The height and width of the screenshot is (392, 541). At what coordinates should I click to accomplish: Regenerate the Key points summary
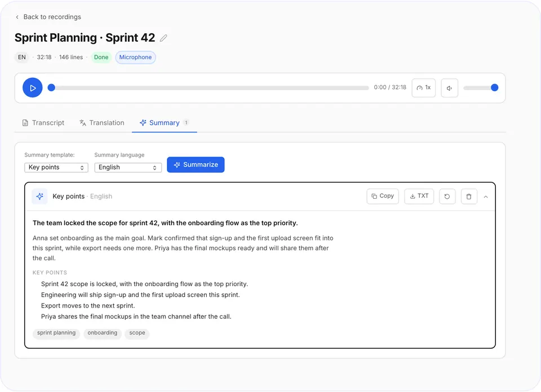(x=447, y=197)
